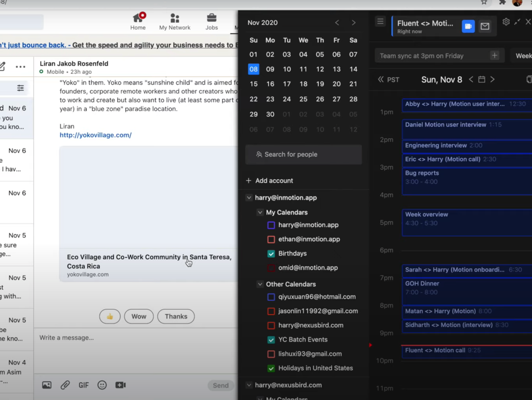Open the Engineering interview event

[467, 146]
